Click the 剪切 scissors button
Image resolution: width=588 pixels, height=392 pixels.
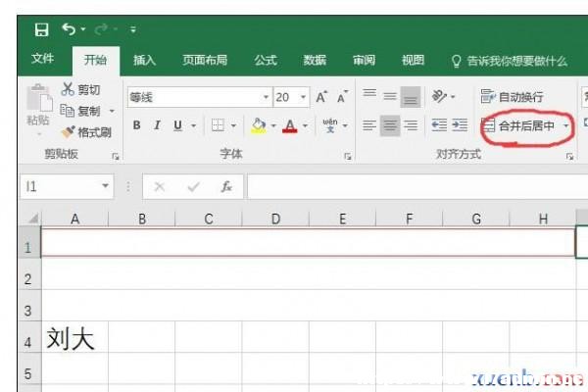pyautogui.click(x=80, y=89)
